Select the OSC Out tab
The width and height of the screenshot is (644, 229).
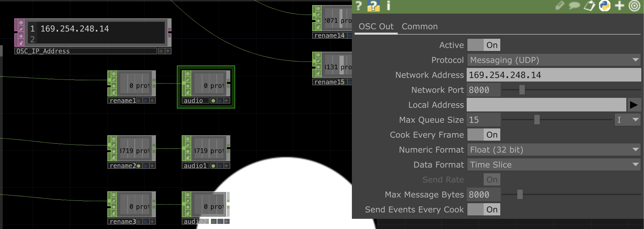point(376,27)
